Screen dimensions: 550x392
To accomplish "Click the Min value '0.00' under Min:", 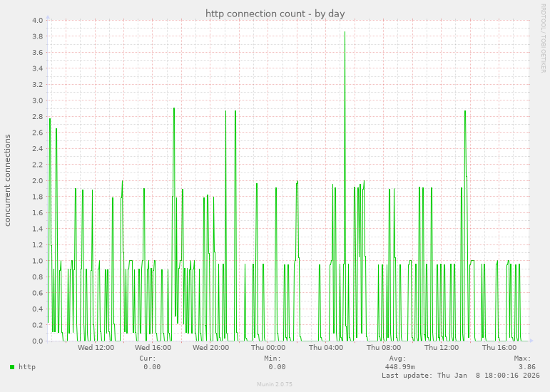I will pyautogui.click(x=277, y=367).
